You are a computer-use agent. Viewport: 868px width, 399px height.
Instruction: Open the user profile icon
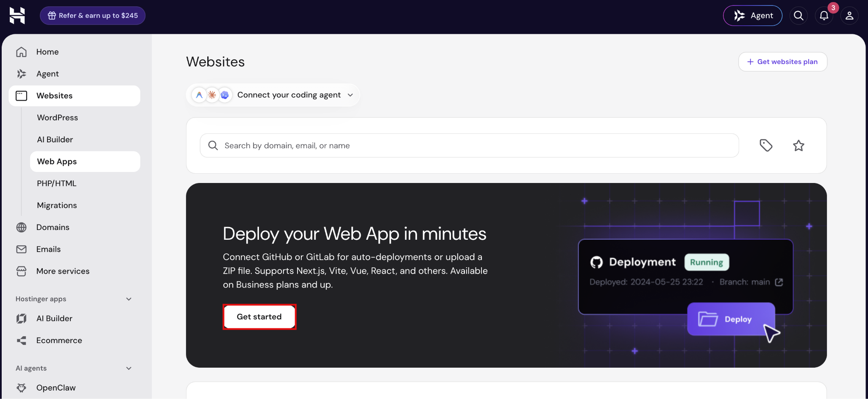pyautogui.click(x=849, y=16)
